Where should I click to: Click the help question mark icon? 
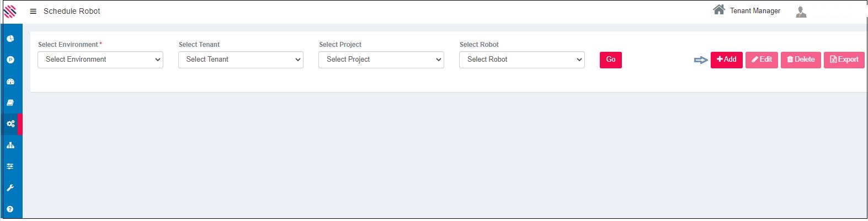pos(10,209)
